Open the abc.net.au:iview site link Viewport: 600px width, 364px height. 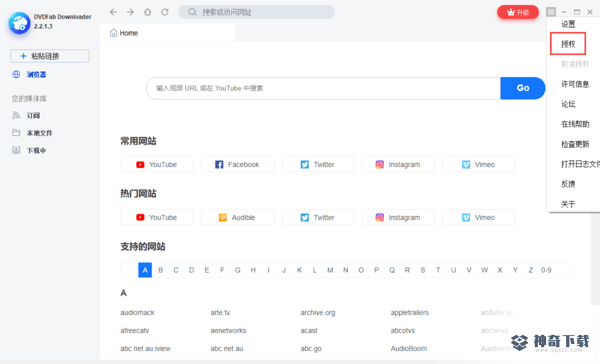click(145, 348)
